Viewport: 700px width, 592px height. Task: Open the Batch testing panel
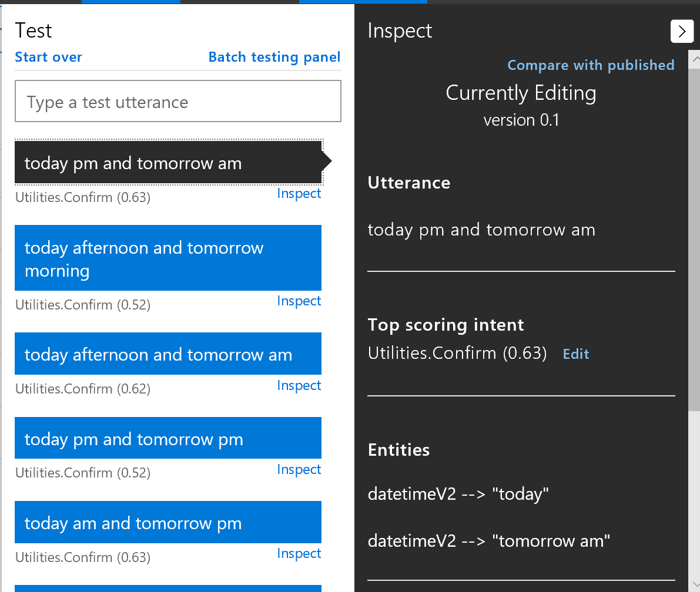tap(274, 57)
